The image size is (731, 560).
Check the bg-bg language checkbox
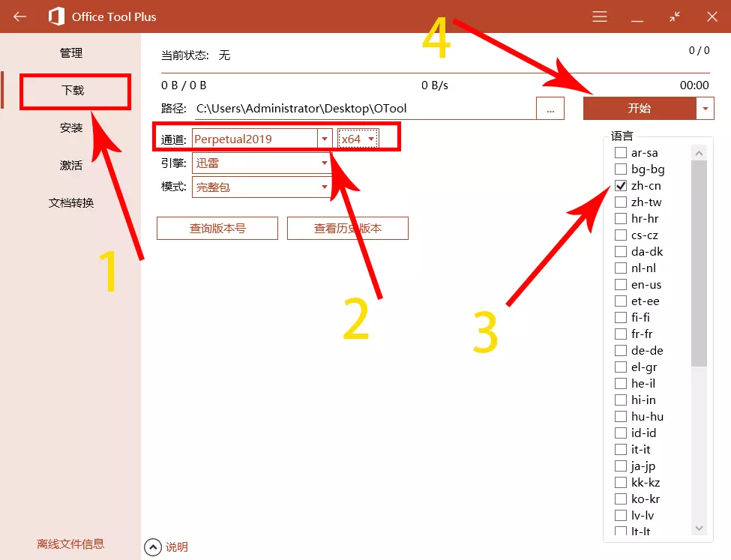point(621,169)
